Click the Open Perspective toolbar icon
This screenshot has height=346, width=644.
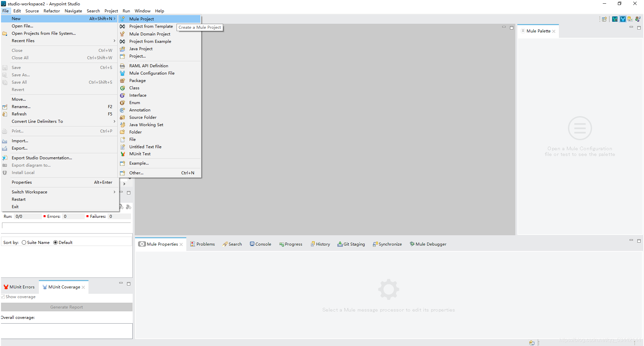604,19
